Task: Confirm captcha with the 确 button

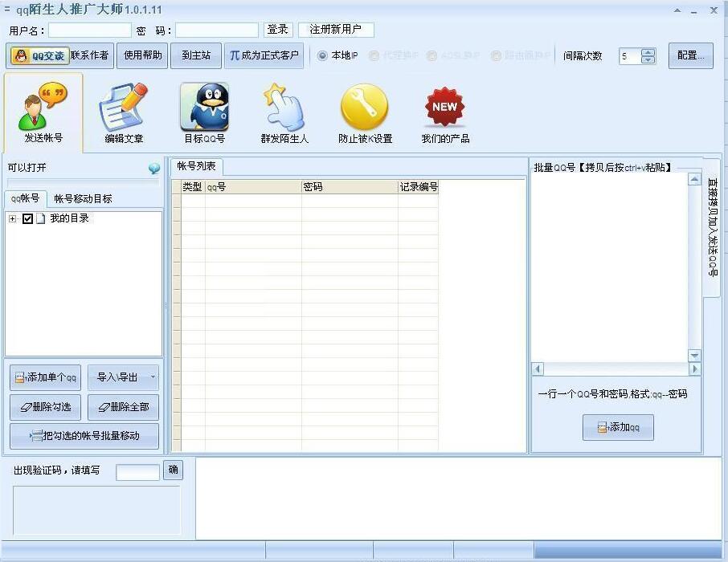Action: tap(174, 470)
